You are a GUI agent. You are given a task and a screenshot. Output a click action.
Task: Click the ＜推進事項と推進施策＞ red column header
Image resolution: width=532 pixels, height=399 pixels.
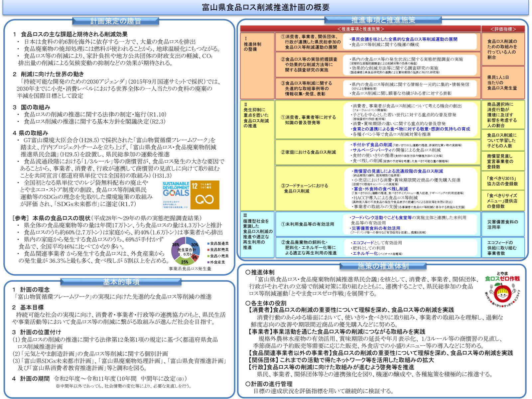[360, 29]
